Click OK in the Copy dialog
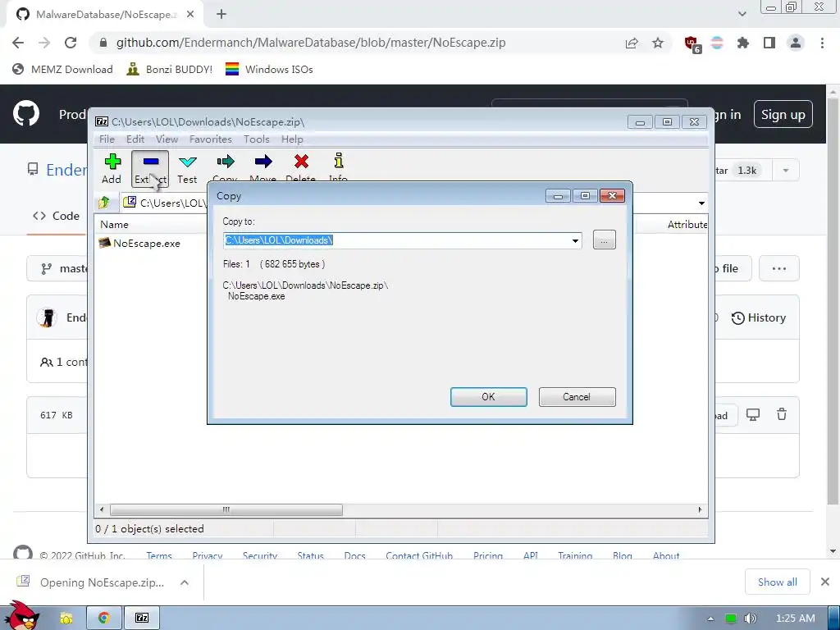Image resolution: width=840 pixels, height=630 pixels. tap(489, 397)
